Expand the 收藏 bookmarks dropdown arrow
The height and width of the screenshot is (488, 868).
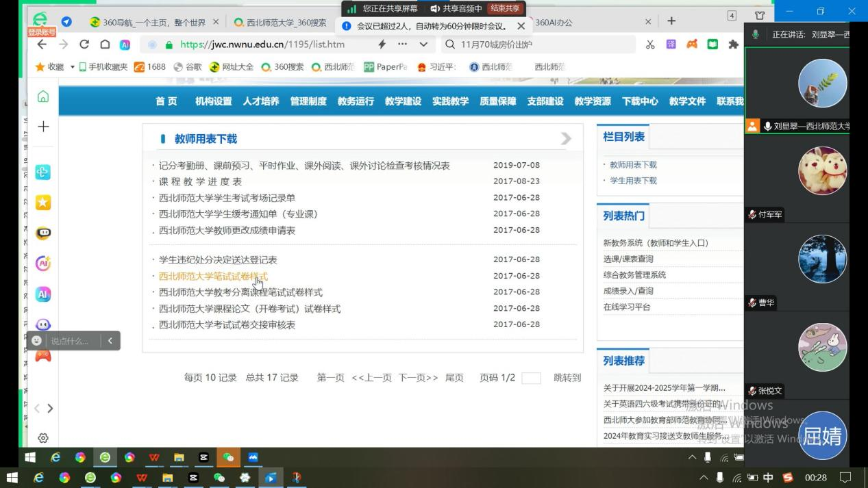[x=72, y=67]
